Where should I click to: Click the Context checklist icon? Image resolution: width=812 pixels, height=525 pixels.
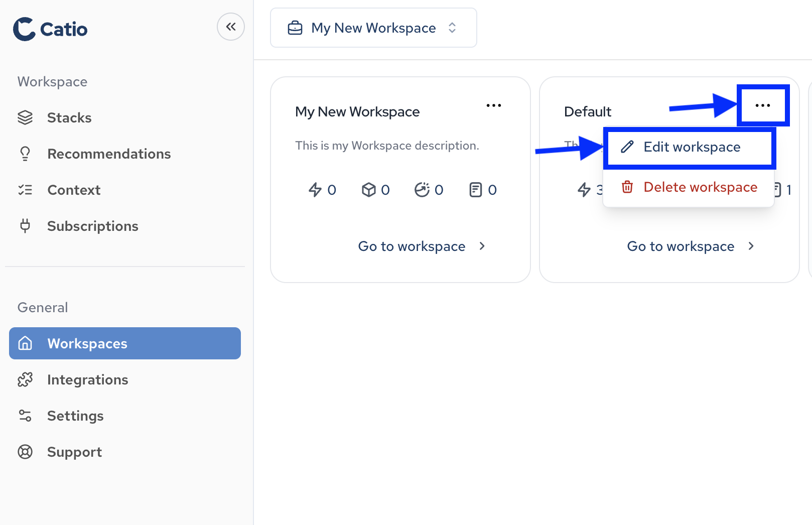[25, 190]
